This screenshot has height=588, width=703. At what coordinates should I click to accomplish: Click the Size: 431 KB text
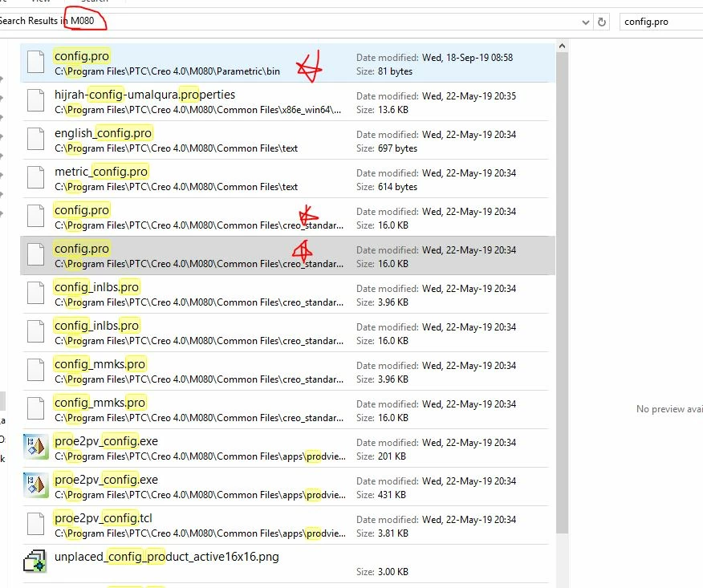pyautogui.click(x=381, y=495)
